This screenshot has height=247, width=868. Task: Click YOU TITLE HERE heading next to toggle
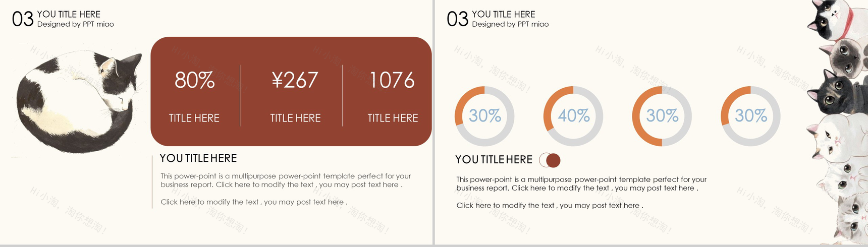[494, 160]
